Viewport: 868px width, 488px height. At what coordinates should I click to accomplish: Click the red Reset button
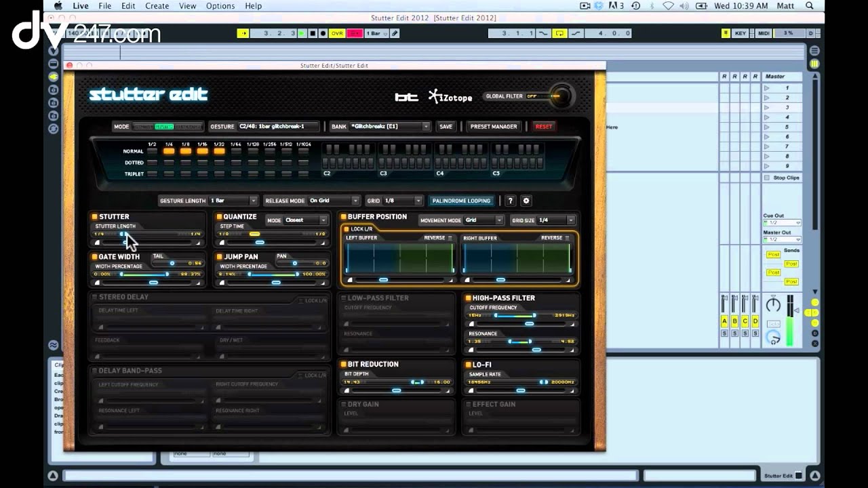(x=544, y=126)
